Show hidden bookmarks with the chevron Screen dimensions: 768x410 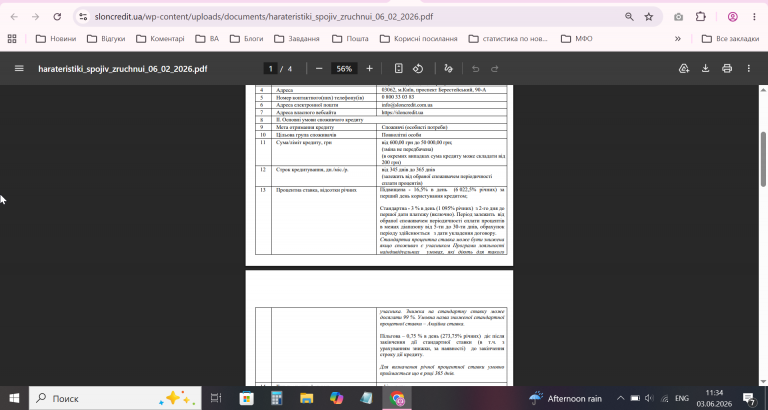(678, 39)
